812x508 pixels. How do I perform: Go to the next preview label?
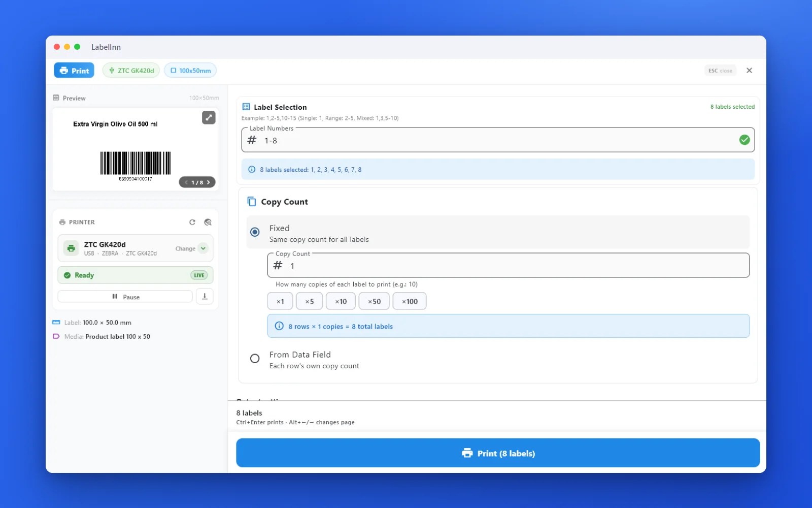point(209,182)
